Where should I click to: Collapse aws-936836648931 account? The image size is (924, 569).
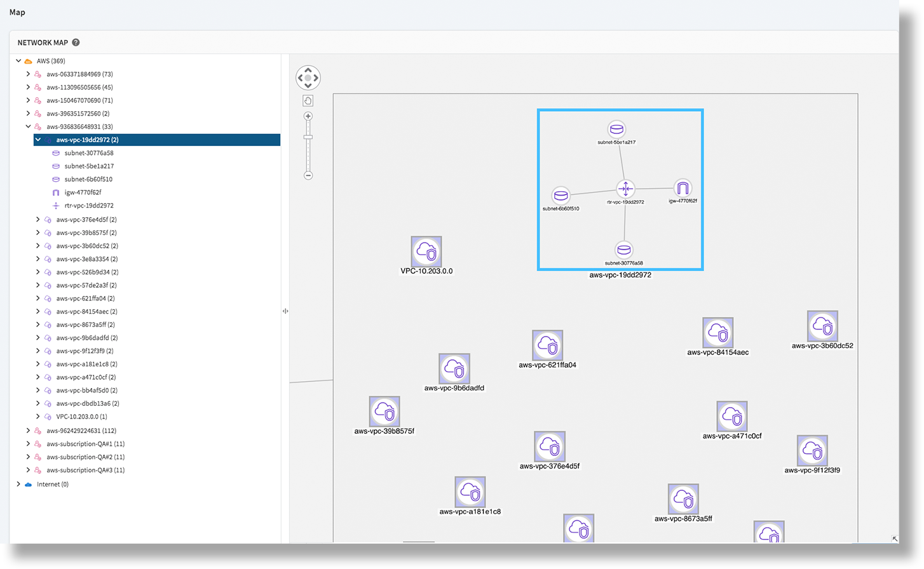(x=28, y=126)
